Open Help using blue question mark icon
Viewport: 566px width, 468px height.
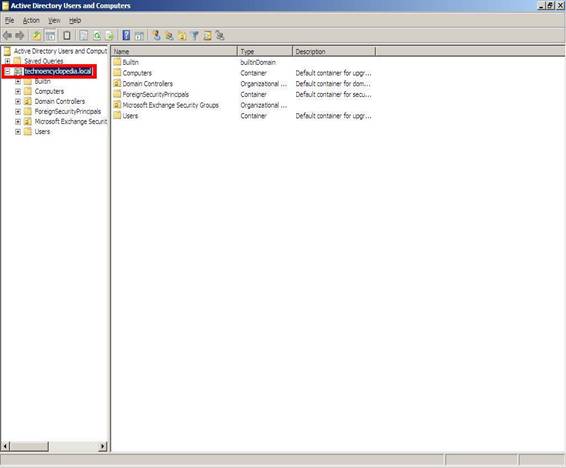(126, 35)
